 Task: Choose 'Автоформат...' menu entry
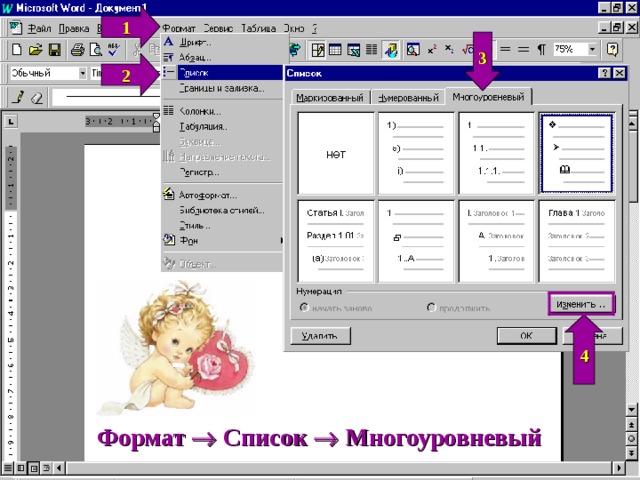222,195
